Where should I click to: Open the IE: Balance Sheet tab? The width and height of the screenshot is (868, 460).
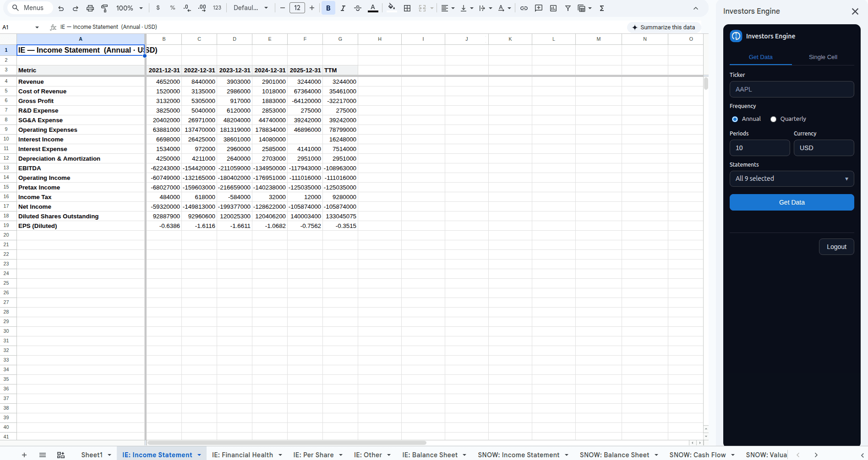pyautogui.click(x=430, y=455)
